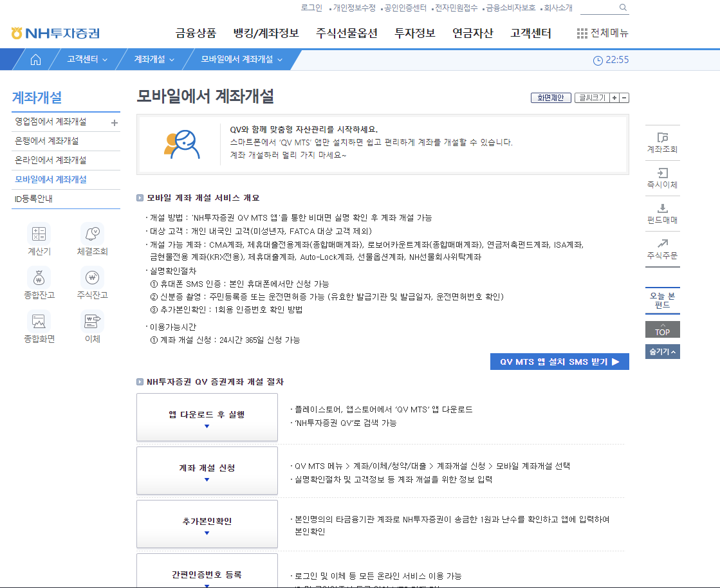Screen dimensions: 720x588
Task: Open the 연금자산 main menu
Action: (x=472, y=33)
